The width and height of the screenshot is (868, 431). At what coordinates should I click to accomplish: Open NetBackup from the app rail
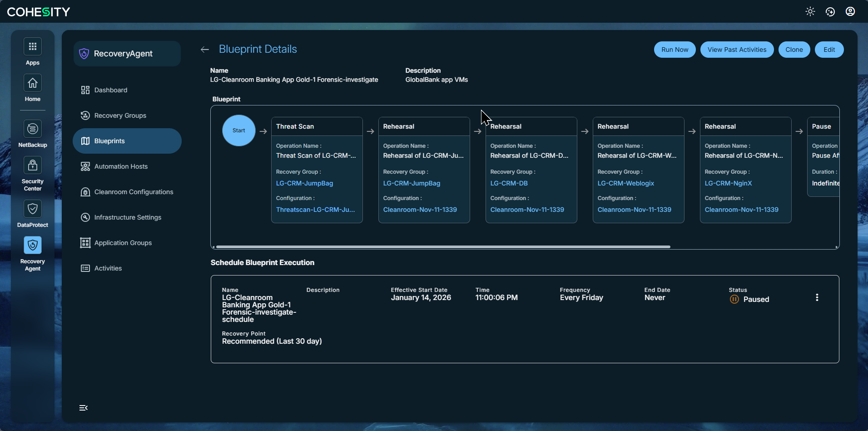click(33, 129)
